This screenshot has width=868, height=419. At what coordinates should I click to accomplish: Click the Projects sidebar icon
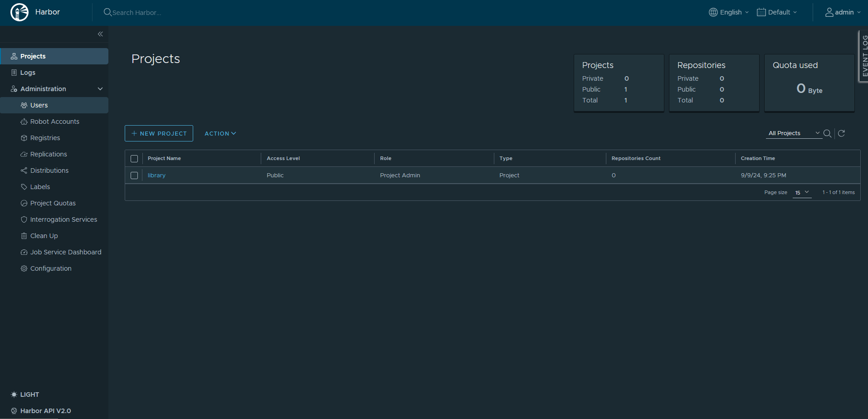14,56
